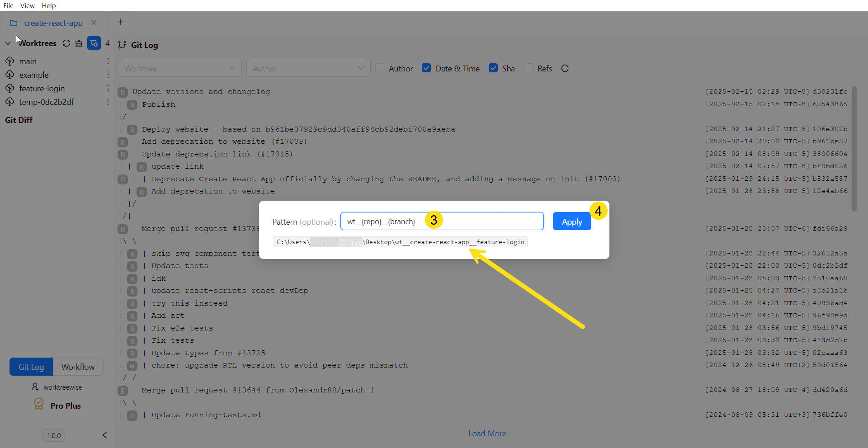The width and height of the screenshot is (868, 448).
Task: Open a new repository tab with plus
Action: pyautogui.click(x=120, y=22)
